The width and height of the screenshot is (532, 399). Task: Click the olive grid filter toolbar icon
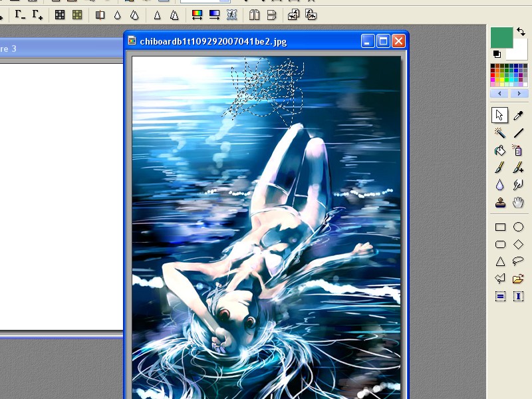[x=77, y=15]
